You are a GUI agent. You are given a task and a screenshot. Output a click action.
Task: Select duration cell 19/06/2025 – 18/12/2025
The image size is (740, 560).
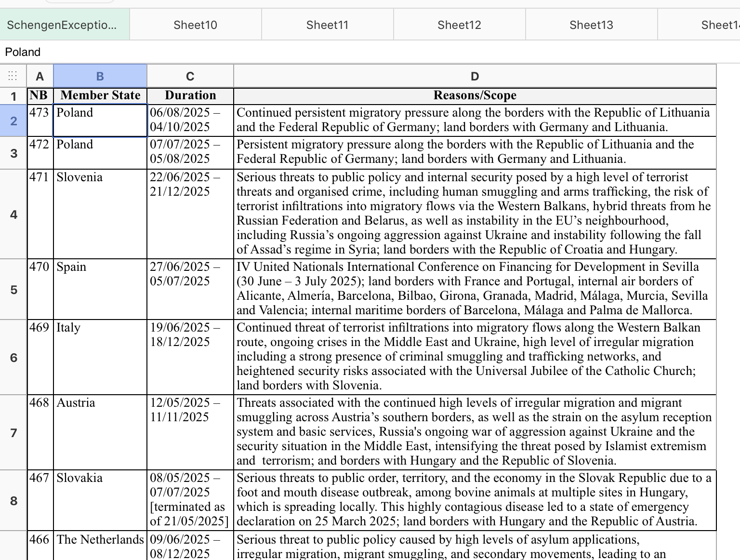pyautogui.click(x=190, y=357)
